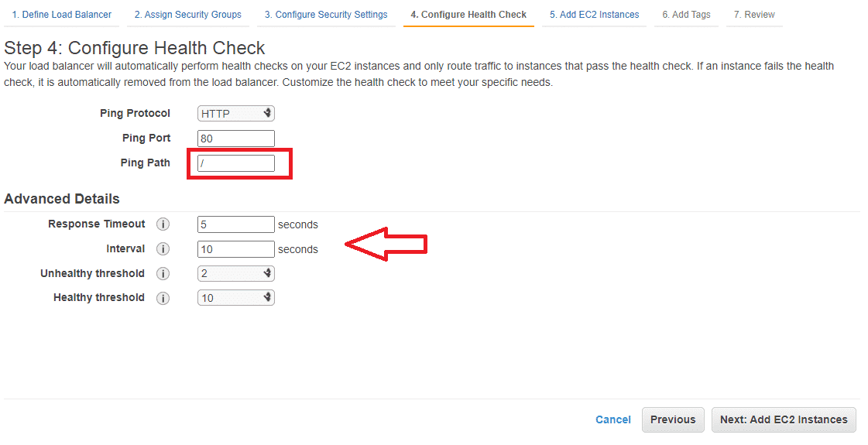
Task: Select Configure Health Check tab
Action: (468, 15)
